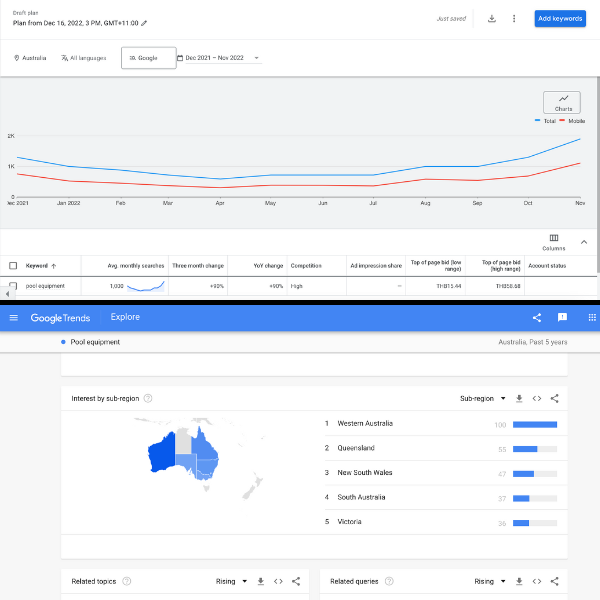This screenshot has width=600, height=600.
Task: Tick the pool equipment row checkbox
Action: [13, 285]
